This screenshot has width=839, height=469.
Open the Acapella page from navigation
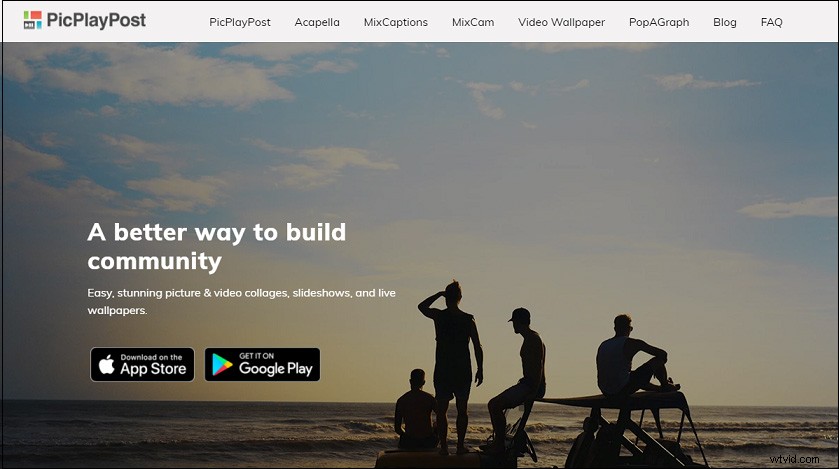317,22
